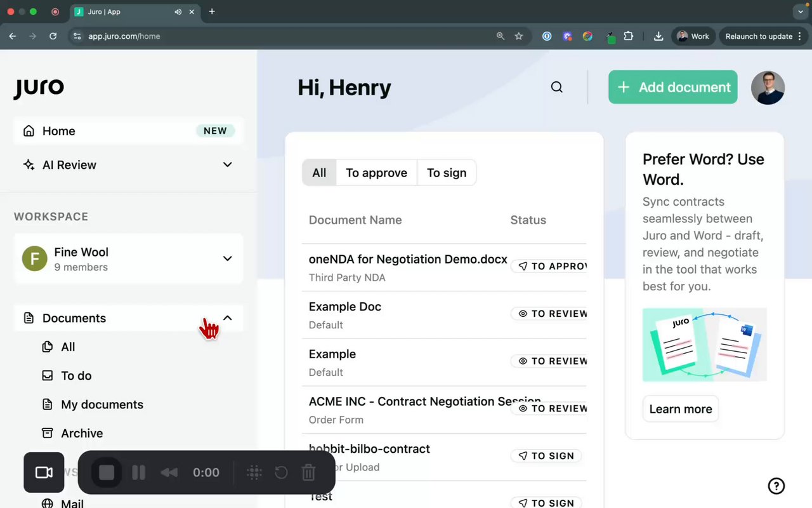Click the TO APPROVE status badge
This screenshot has height=508, width=812.
pyautogui.click(x=549, y=266)
